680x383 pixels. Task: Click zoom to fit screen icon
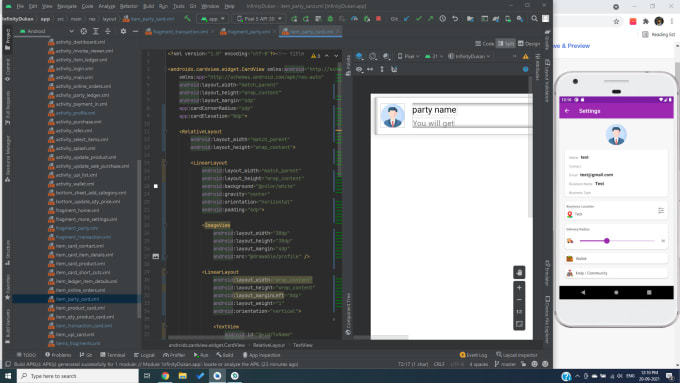pos(519,324)
